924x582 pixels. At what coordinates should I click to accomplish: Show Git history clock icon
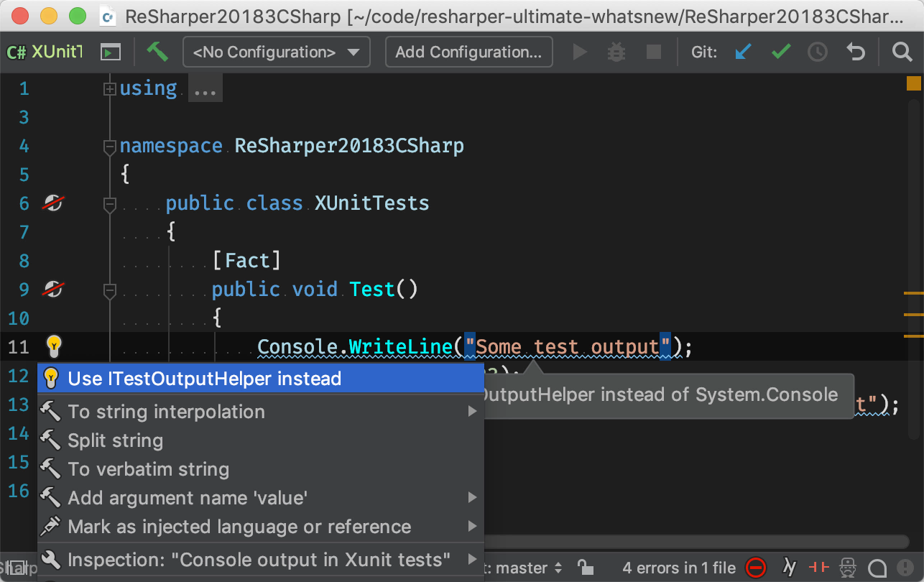coord(818,52)
